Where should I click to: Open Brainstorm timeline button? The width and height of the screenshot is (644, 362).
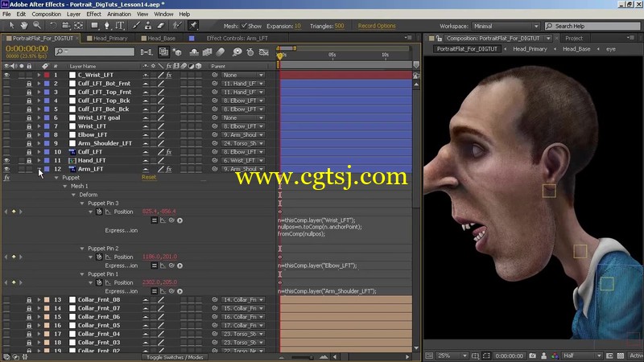click(237, 52)
